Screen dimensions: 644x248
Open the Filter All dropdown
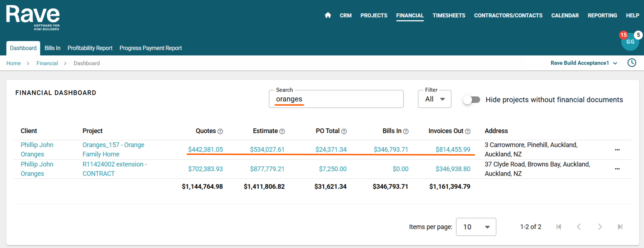point(435,99)
